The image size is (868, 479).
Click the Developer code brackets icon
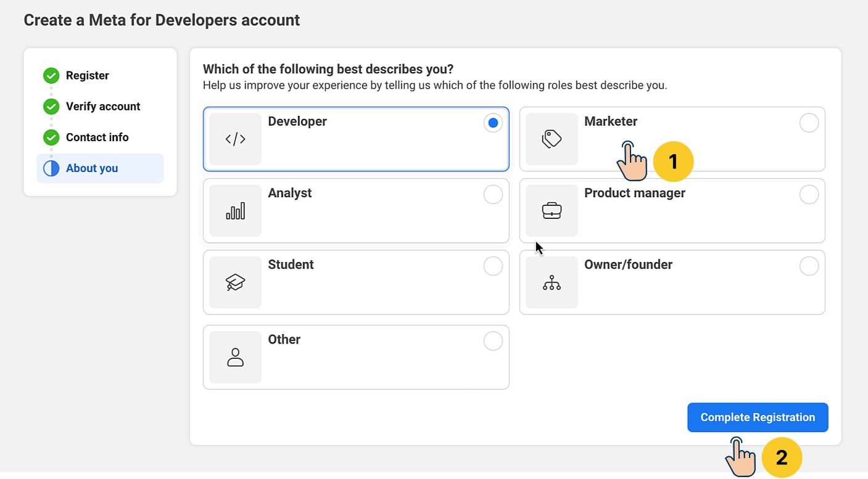(235, 139)
